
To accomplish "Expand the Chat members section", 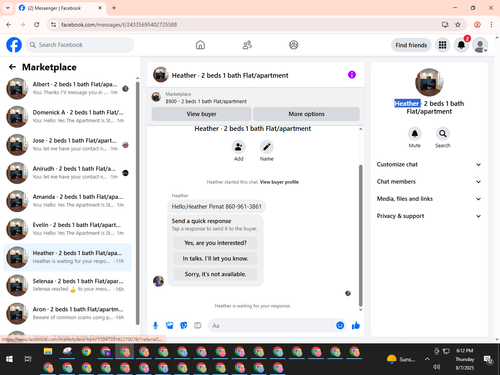I will pyautogui.click(x=429, y=182).
